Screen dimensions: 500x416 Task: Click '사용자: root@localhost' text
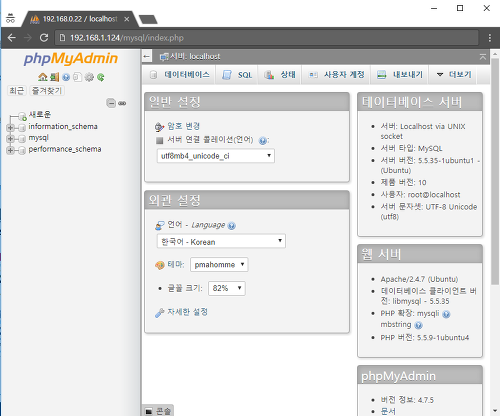pyautogui.click(x=420, y=195)
